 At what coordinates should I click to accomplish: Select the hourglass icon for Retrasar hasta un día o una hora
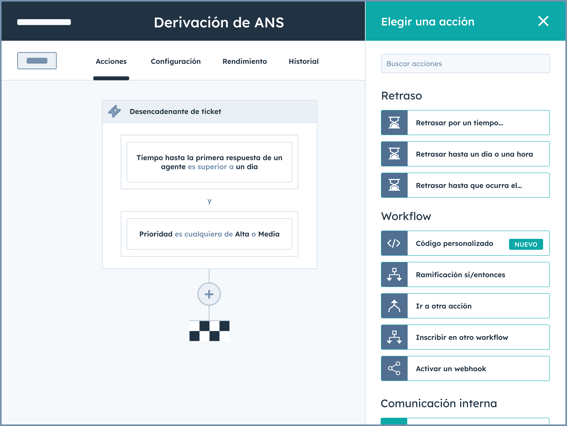(x=394, y=154)
